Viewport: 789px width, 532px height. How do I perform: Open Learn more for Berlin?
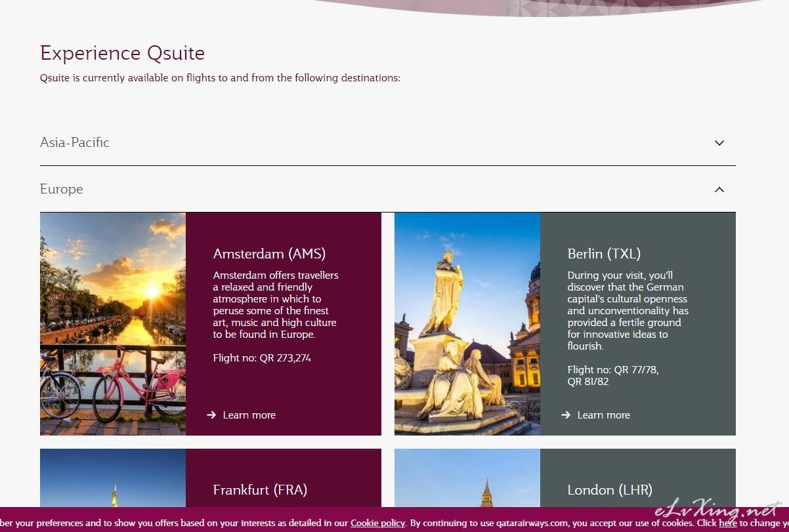[603, 415]
